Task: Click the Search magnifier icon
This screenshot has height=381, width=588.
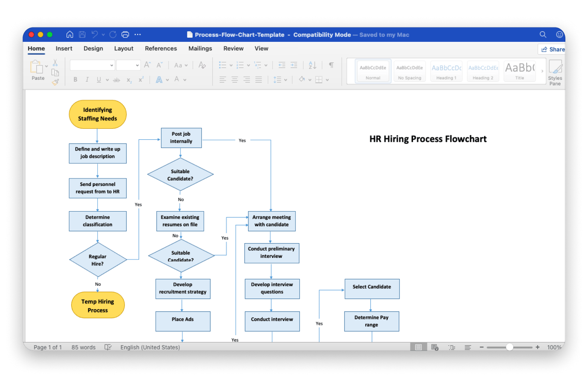Action: tap(543, 35)
